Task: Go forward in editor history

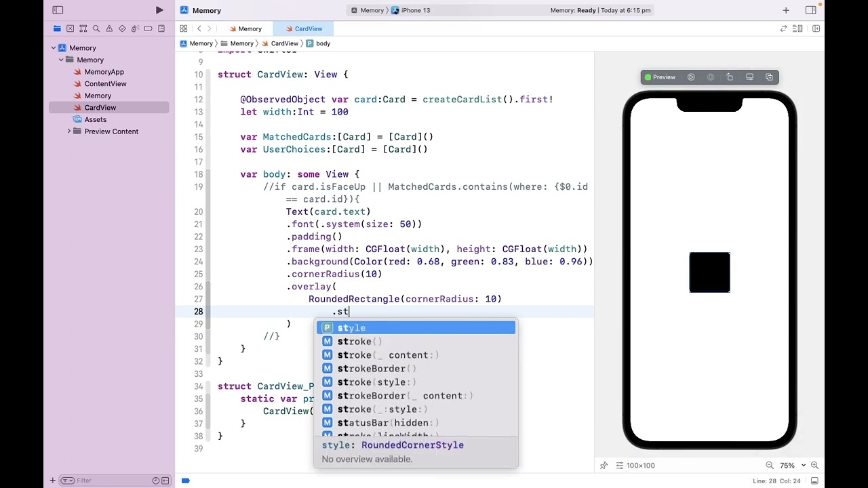Action: click(209, 28)
